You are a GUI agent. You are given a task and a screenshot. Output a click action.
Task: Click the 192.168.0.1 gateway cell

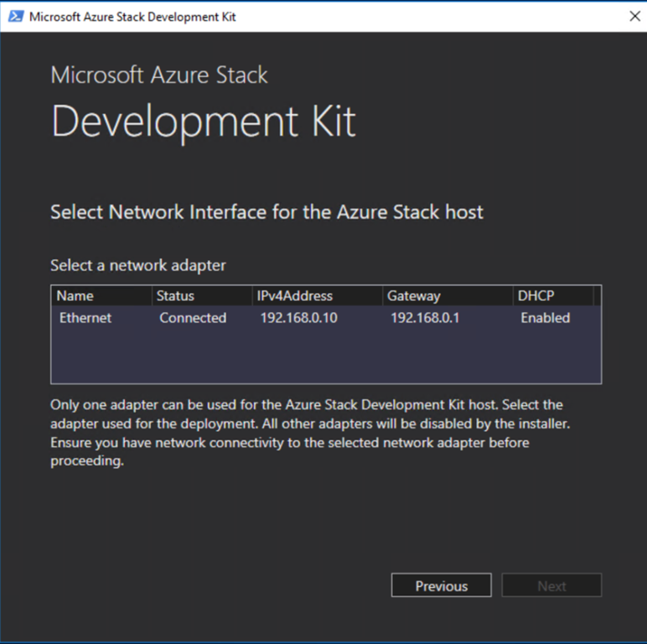[x=424, y=318]
